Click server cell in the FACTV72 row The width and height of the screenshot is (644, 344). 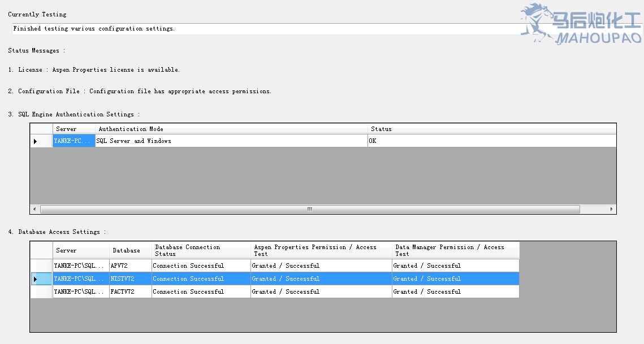coord(81,291)
